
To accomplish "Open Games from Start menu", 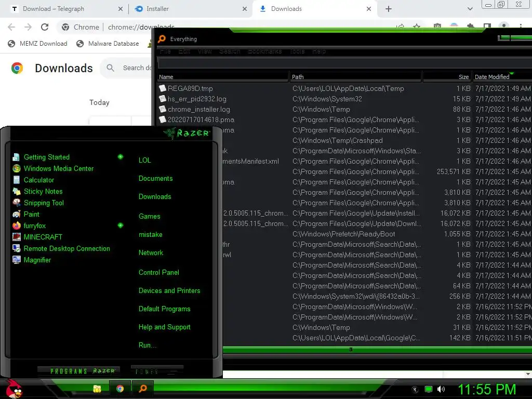I will click(149, 217).
